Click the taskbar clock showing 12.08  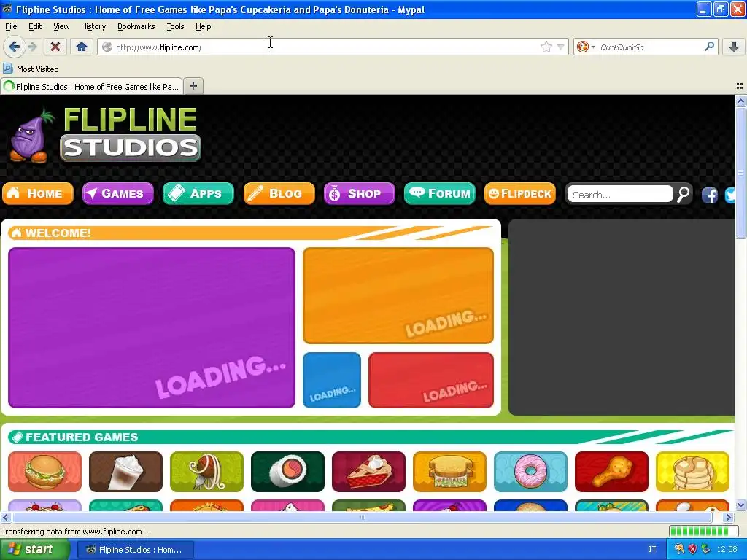pos(727,550)
